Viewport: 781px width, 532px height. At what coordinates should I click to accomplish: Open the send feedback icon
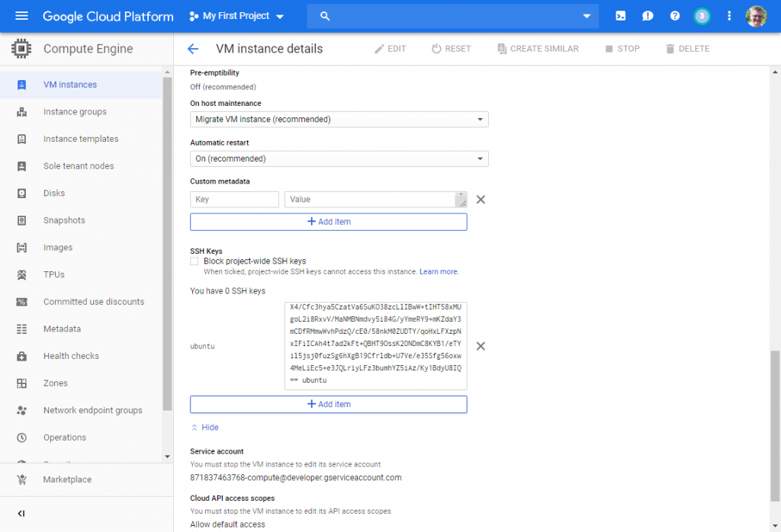pos(648,16)
